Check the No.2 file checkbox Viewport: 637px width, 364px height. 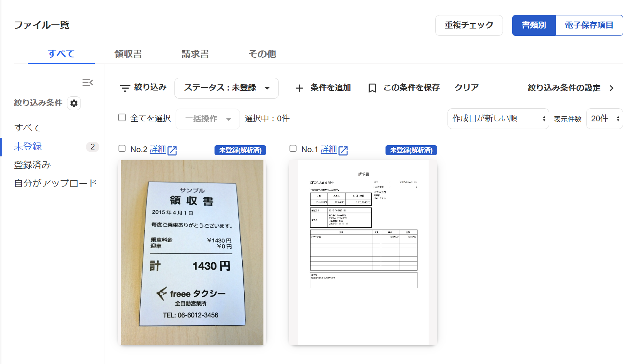click(x=122, y=148)
